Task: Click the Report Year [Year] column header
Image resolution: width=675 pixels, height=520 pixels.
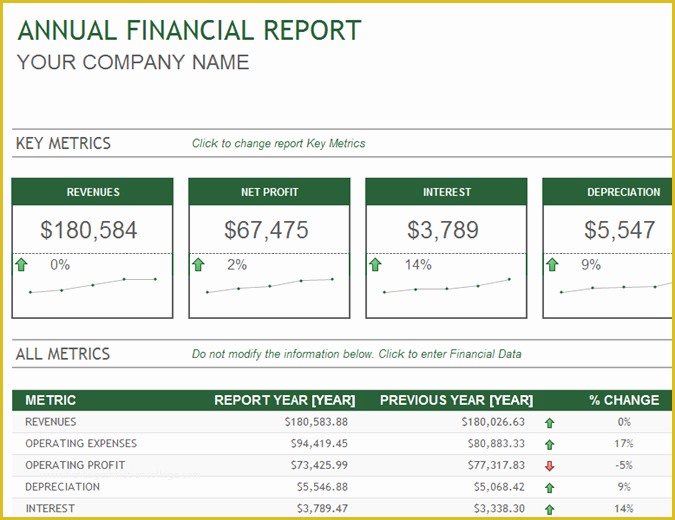Action: click(285, 400)
